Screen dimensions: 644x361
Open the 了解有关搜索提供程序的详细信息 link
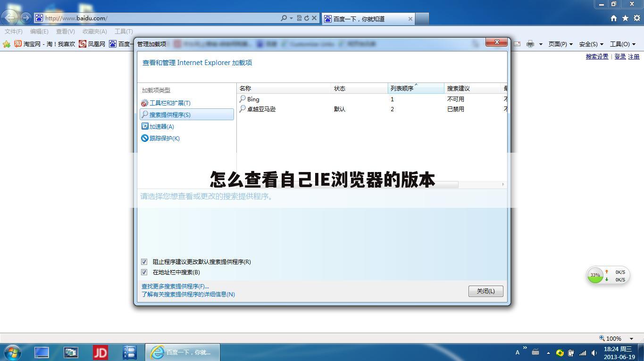point(188,294)
